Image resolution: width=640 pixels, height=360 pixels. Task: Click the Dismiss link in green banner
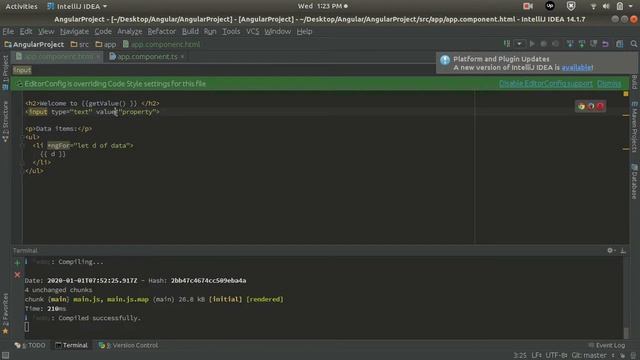609,84
